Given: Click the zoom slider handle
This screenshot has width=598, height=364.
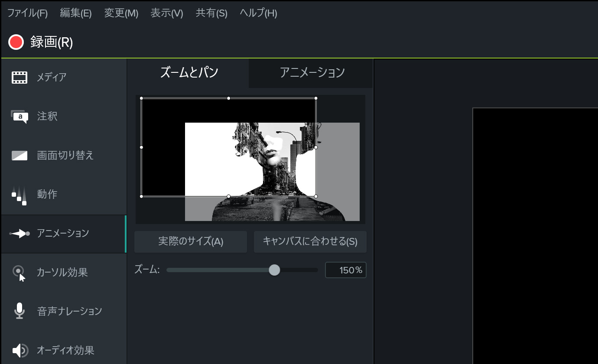Looking at the screenshot, I should 274,270.
